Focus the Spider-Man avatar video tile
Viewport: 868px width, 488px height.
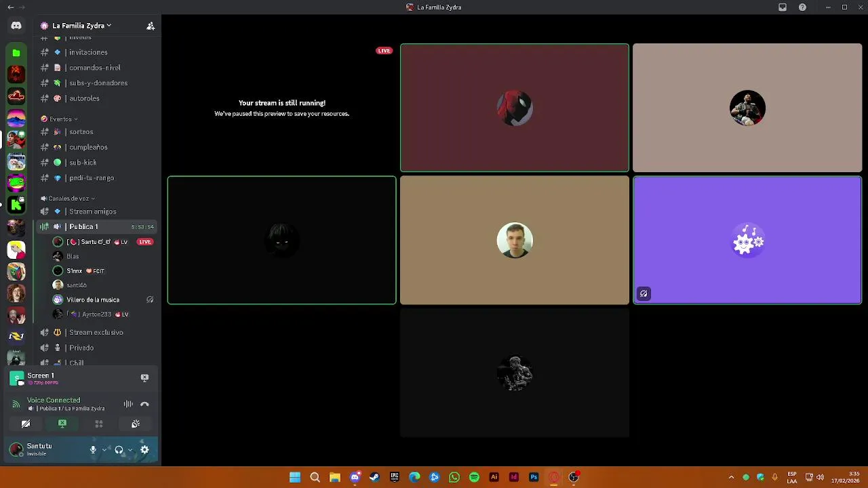(515, 108)
